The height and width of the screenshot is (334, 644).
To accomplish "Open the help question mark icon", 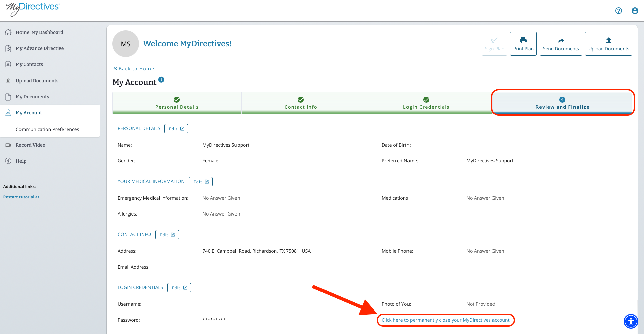I will coord(618,11).
